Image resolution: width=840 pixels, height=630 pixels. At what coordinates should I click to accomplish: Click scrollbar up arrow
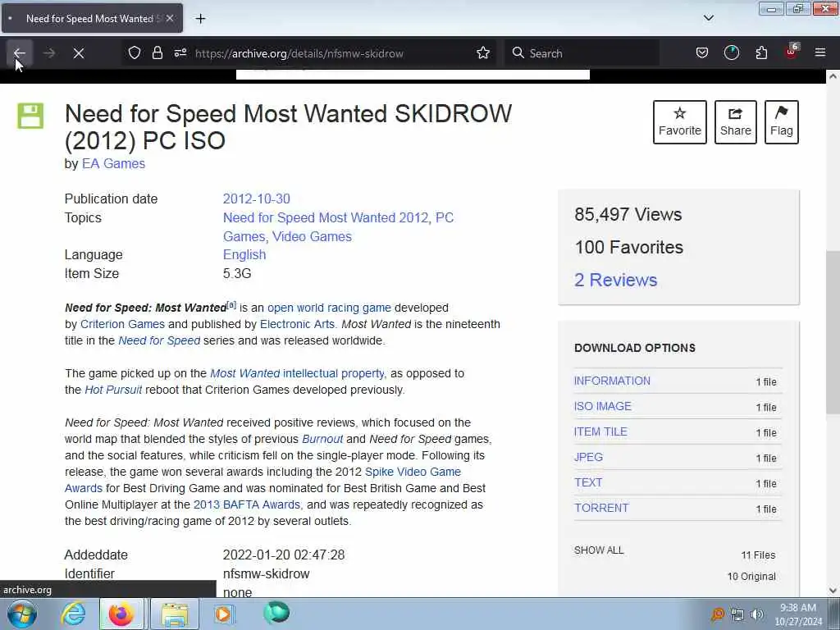click(x=833, y=76)
